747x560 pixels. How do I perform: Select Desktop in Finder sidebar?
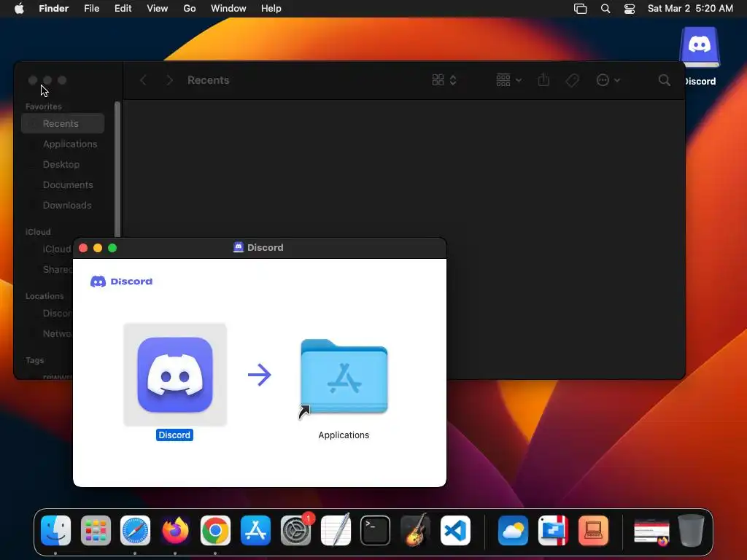pyautogui.click(x=63, y=164)
